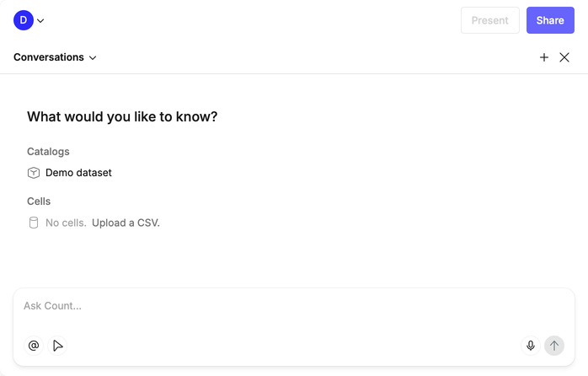Click the What would you like to know heading

coord(122,117)
